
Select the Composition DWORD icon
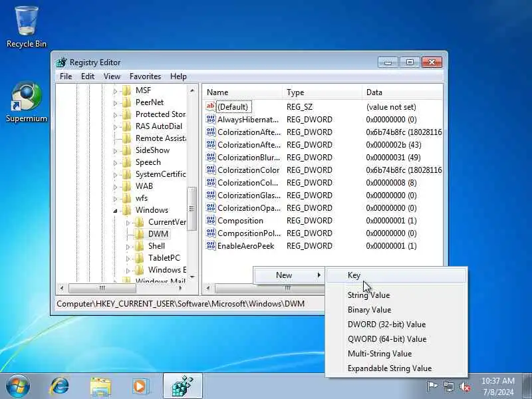pyautogui.click(x=210, y=221)
